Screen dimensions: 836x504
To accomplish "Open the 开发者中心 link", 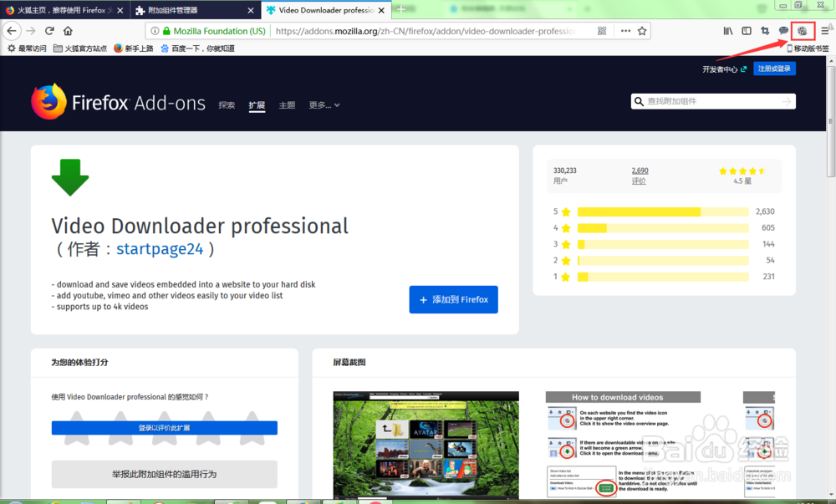I will tap(724, 69).
